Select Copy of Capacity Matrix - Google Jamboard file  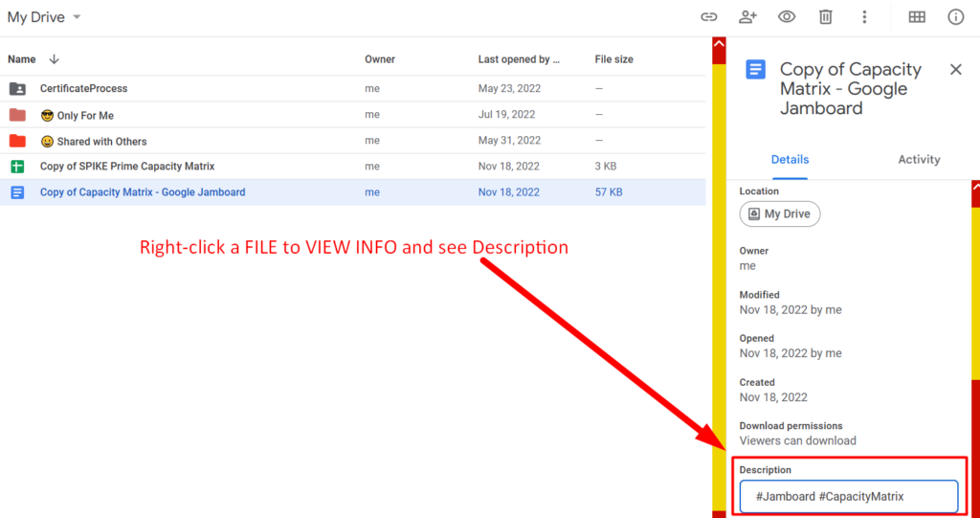click(x=353, y=192)
